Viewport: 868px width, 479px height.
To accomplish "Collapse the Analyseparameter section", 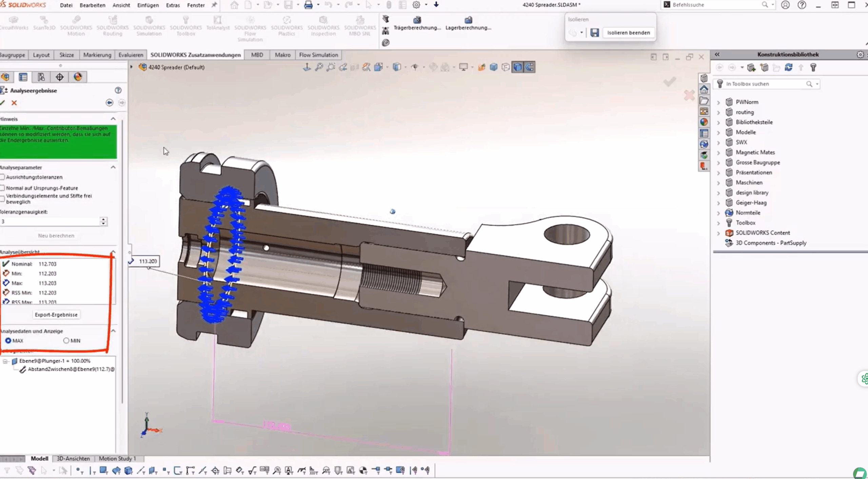I will point(113,167).
